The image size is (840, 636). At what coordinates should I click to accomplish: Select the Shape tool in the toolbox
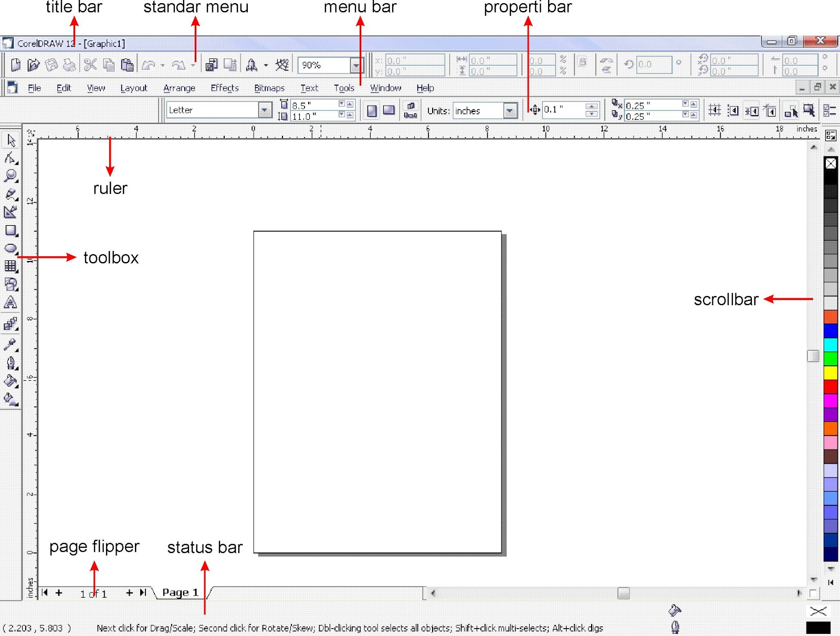point(11,158)
